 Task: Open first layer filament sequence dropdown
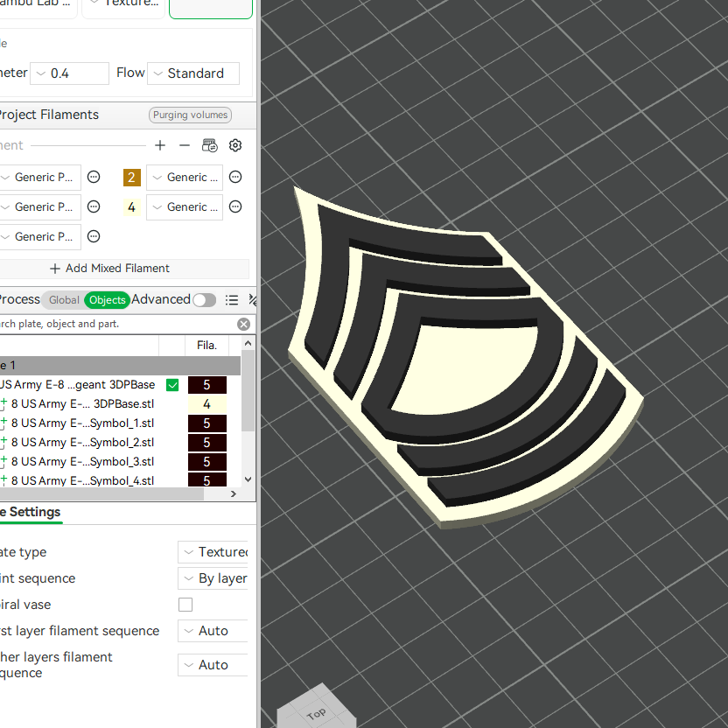point(213,631)
